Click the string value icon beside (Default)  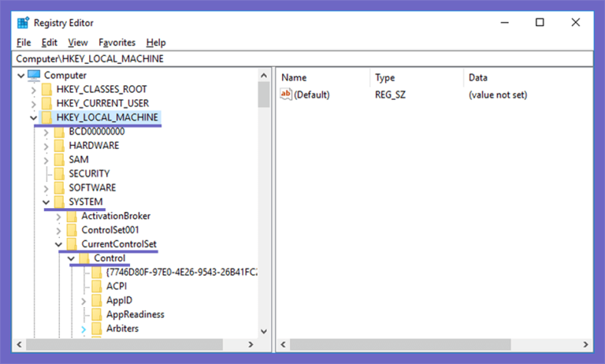coord(286,95)
